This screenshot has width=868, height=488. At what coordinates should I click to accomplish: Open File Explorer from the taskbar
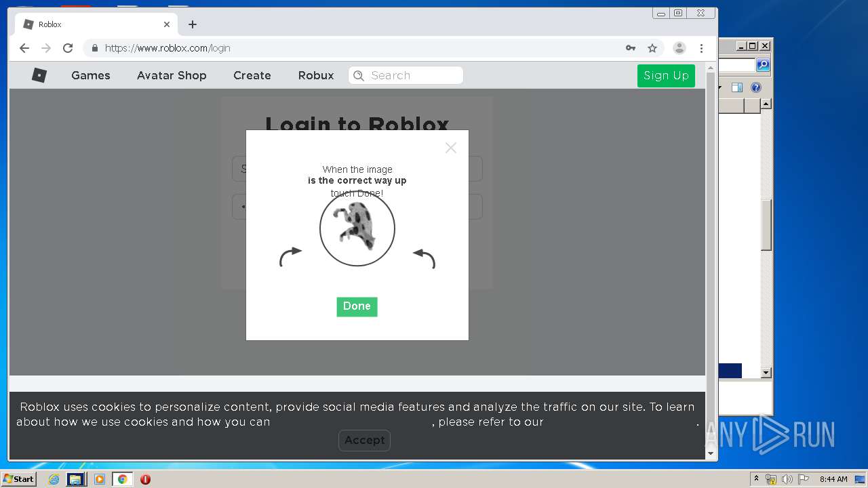(x=75, y=479)
